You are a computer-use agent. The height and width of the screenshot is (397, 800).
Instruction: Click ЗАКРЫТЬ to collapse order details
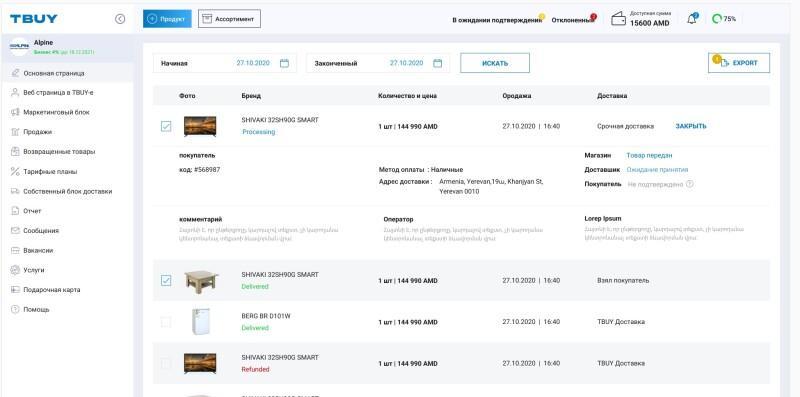[x=691, y=126]
